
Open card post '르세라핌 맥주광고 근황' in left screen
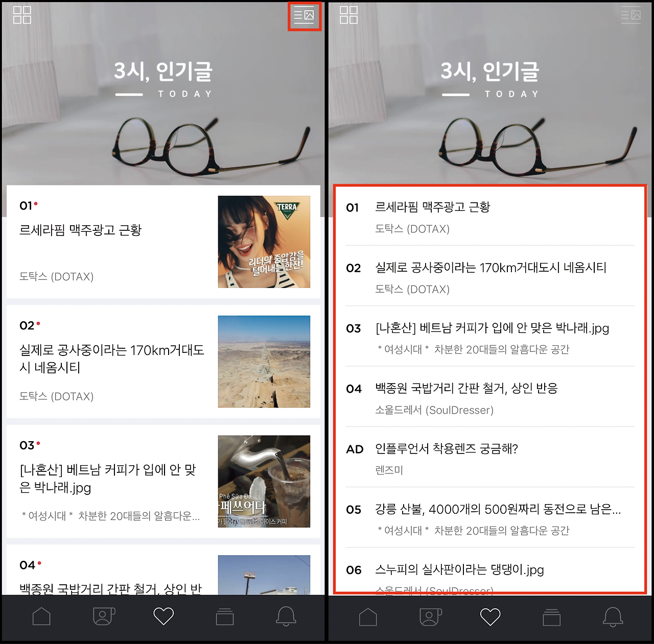click(163, 242)
